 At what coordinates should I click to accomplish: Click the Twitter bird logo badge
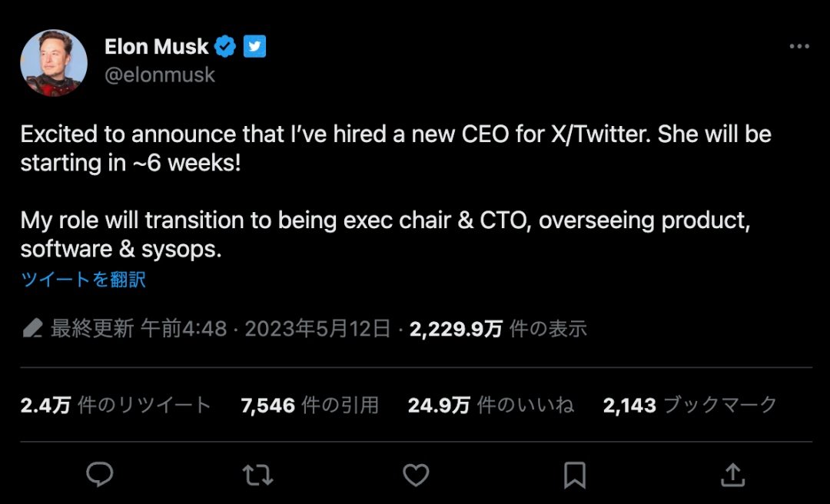tap(254, 46)
